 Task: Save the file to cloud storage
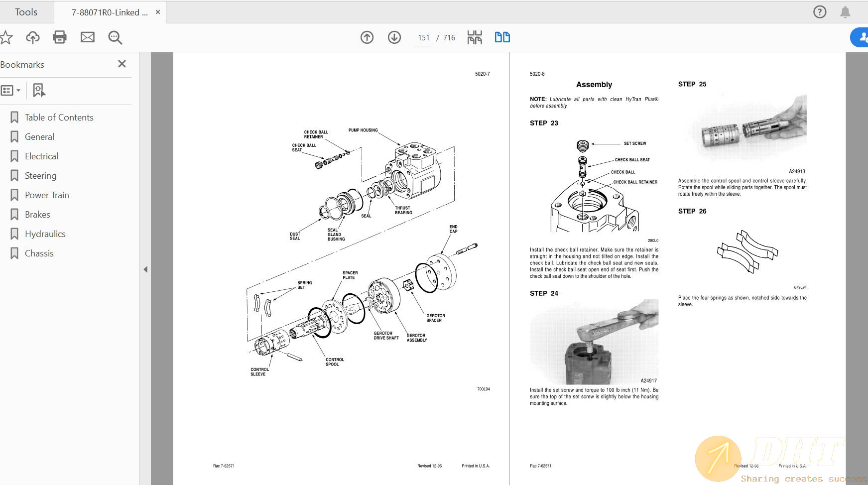32,37
